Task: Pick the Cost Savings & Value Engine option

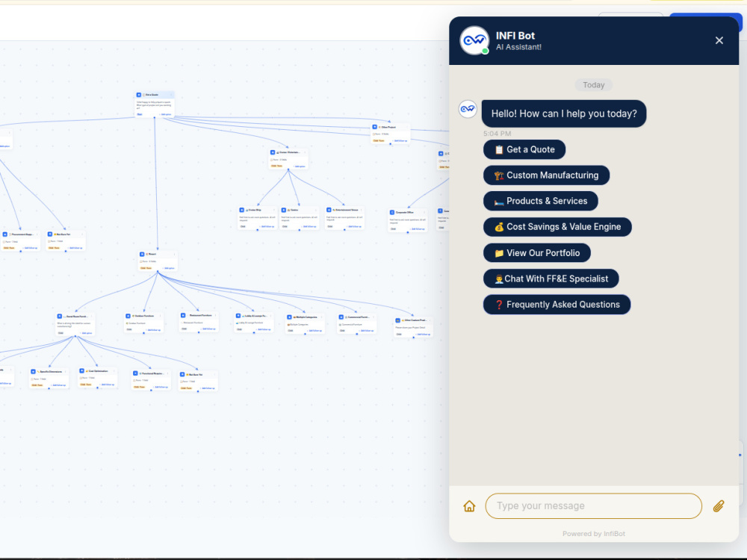Action: pos(557,227)
